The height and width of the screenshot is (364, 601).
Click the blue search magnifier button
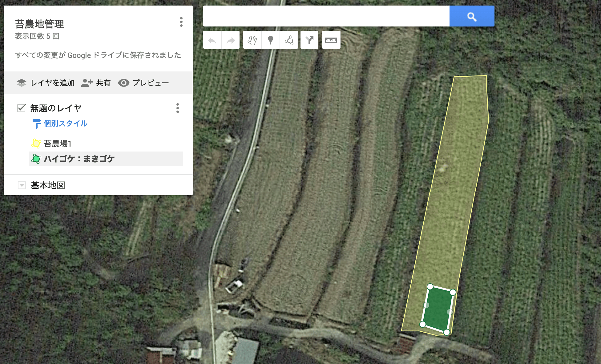click(x=472, y=16)
